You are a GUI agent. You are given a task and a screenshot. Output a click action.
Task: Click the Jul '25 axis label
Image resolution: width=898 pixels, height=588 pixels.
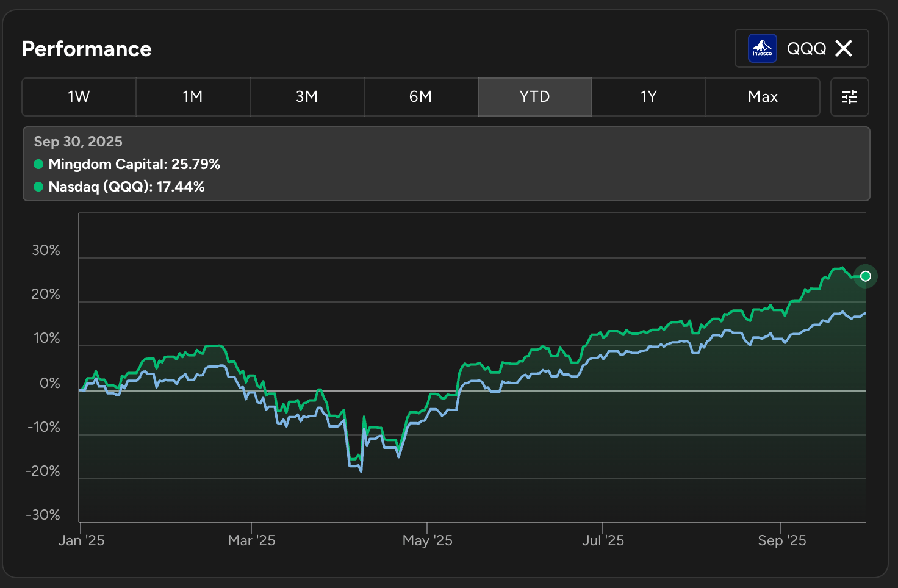coord(603,540)
